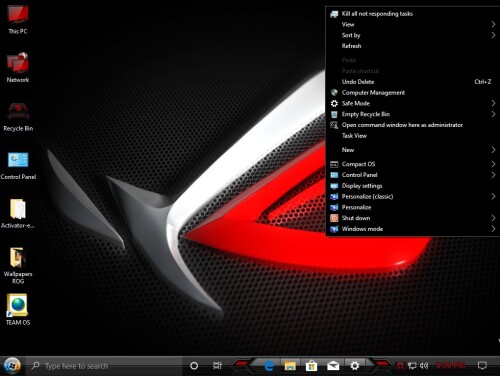500x376 pixels.
Task: Open the Mail app taskbar icon
Action: 333,366
